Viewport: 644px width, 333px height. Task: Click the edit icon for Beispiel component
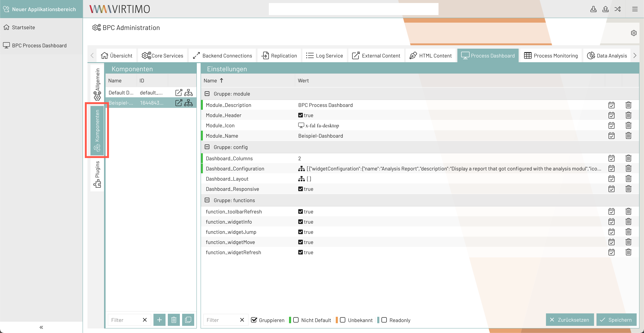(x=179, y=103)
